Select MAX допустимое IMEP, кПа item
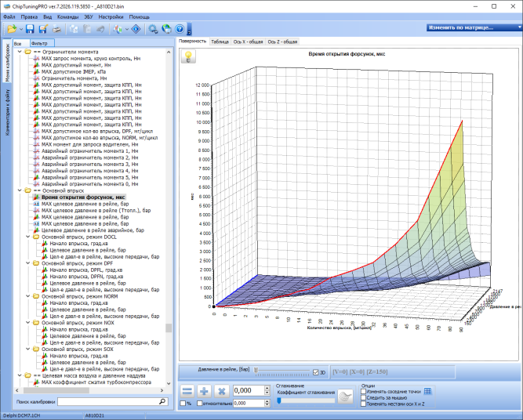 point(74,71)
